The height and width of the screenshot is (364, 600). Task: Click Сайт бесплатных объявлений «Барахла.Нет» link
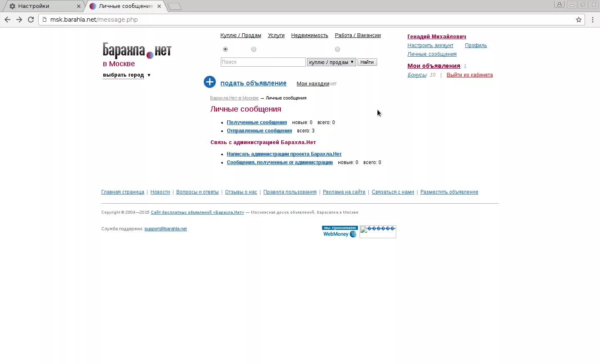197,212
